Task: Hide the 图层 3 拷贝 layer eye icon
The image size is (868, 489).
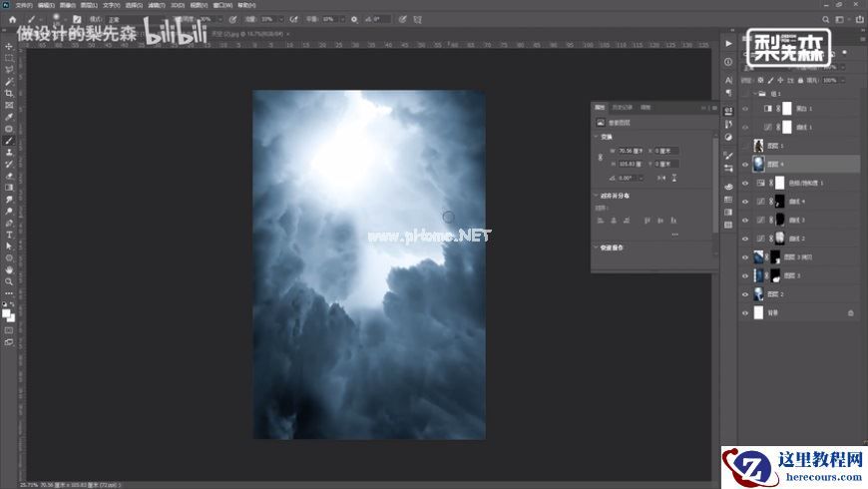Action: click(745, 256)
